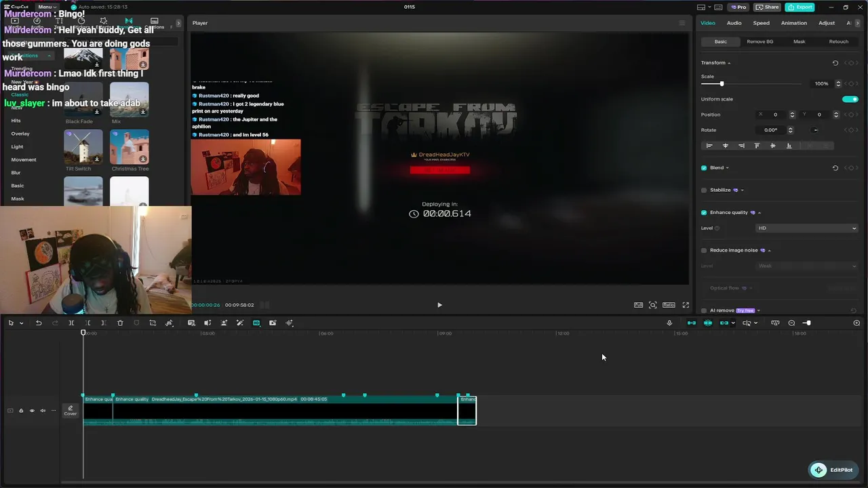
Task: Switch to the Audio inspector tab
Action: click(x=734, y=23)
